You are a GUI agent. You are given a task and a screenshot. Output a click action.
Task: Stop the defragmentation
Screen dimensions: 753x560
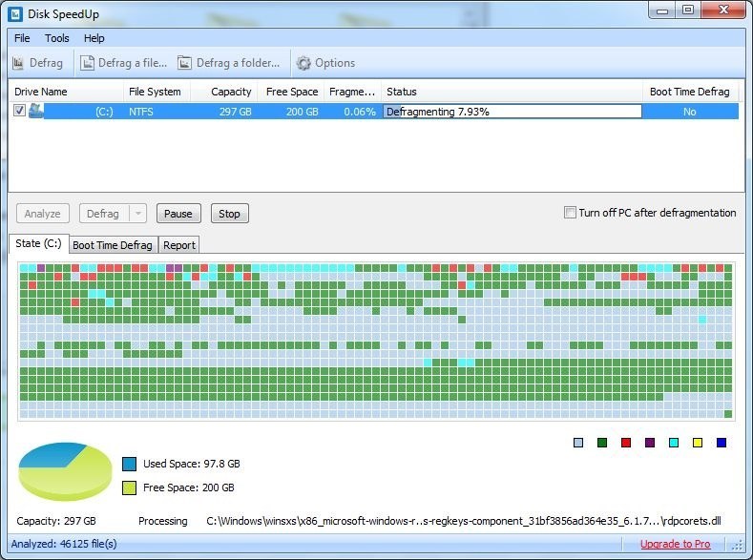coord(230,214)
